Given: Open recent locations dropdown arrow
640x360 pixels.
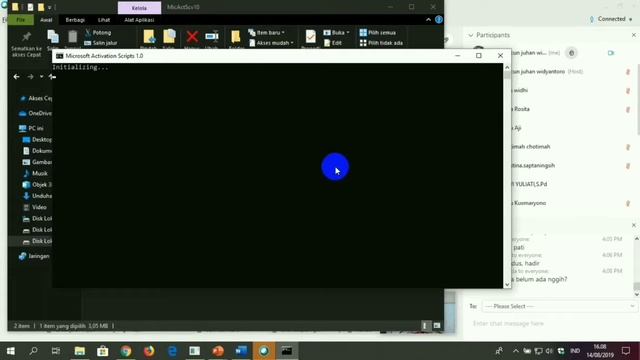Looking at the screenshot, I should click(x=41, y=77).
